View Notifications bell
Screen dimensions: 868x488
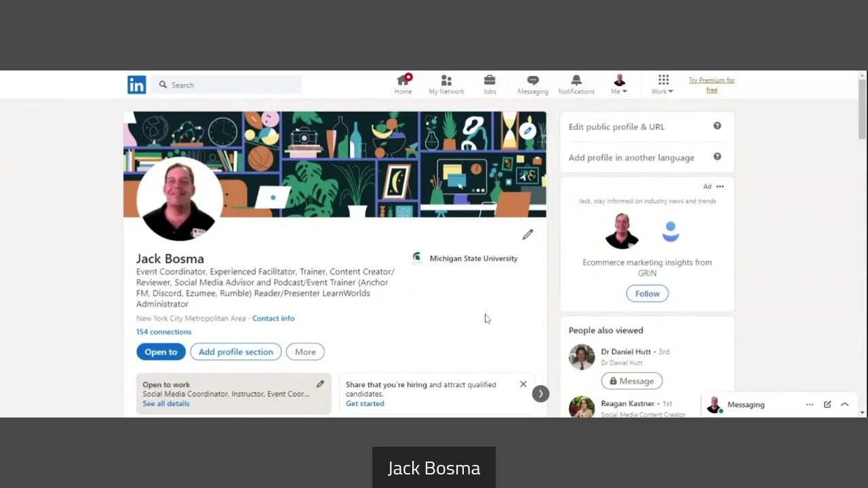click(576, 85)
